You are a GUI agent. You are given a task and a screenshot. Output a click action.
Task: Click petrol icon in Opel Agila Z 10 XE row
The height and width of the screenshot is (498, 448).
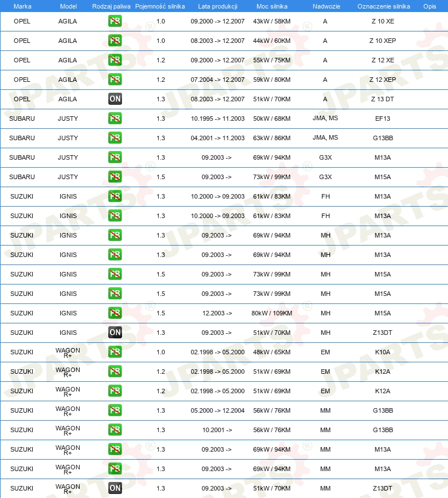[115, 21]
